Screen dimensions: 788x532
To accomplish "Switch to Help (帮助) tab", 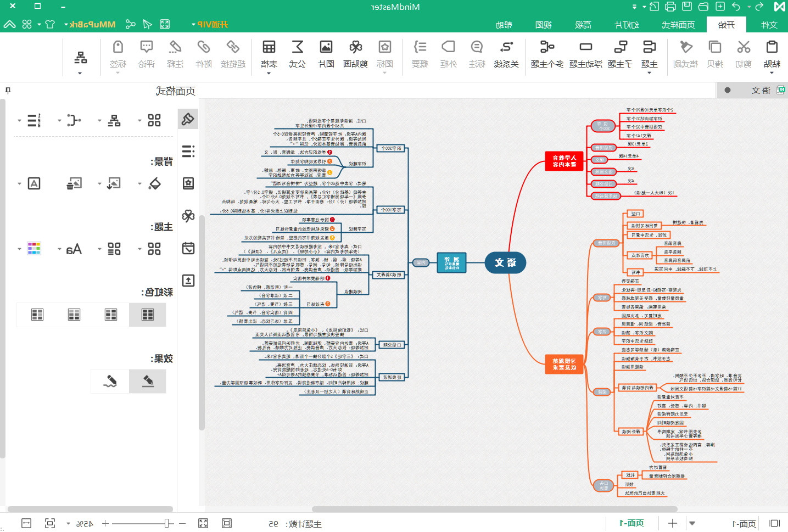I will click(x=504, y=25).
